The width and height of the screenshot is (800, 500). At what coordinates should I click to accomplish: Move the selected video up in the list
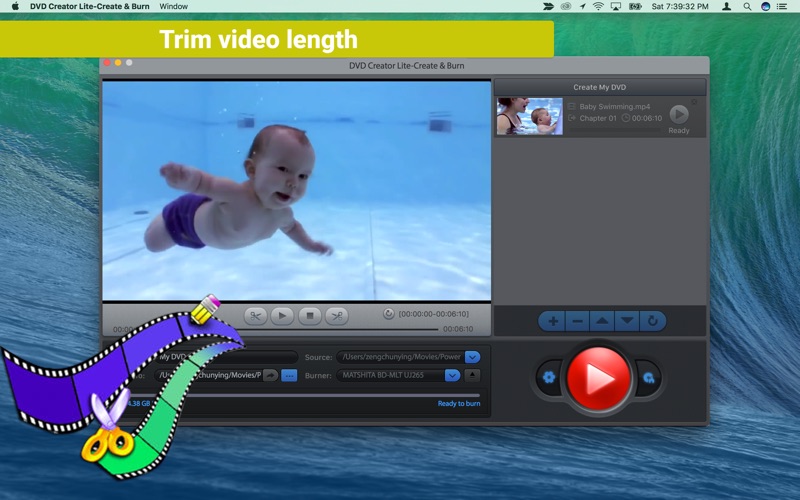pos(602,321)
